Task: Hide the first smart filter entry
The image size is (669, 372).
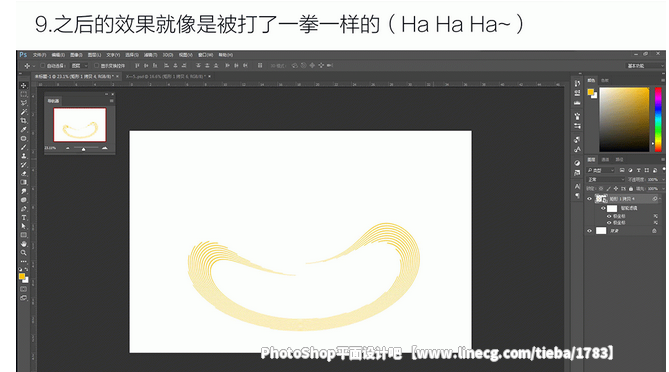Action: (x=609, y=216)
